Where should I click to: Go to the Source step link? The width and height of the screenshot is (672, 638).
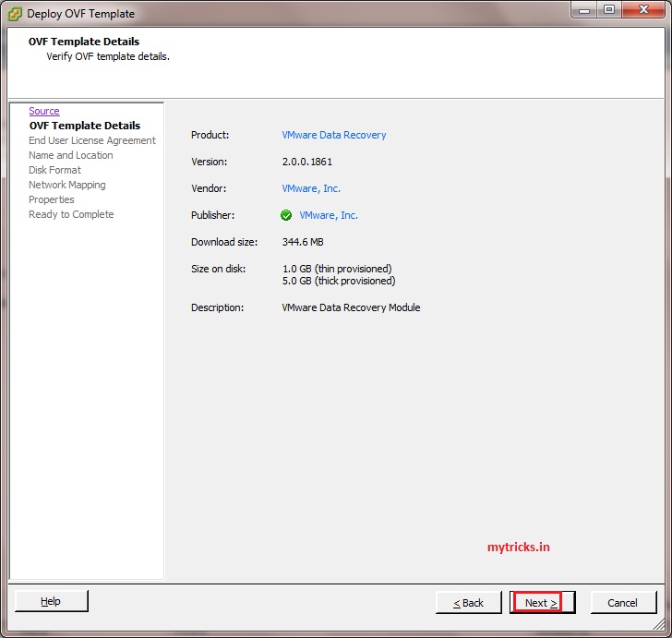[x=44, y=111]
